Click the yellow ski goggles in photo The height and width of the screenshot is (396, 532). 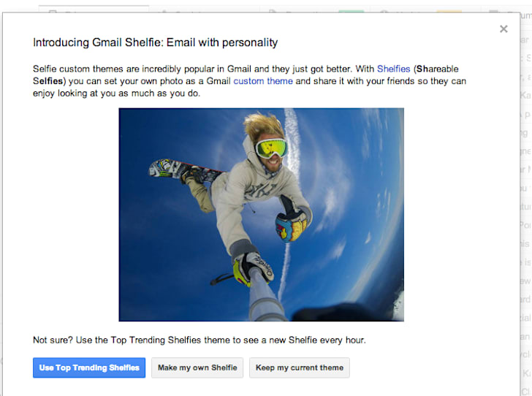[x=271, y=148]
